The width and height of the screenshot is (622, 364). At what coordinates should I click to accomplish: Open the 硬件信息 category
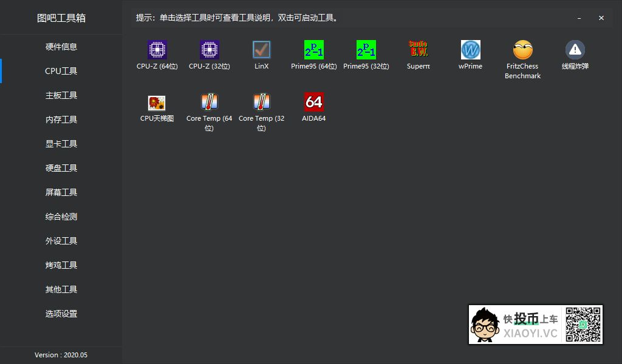pyautogui.click(x=61, y=47)
